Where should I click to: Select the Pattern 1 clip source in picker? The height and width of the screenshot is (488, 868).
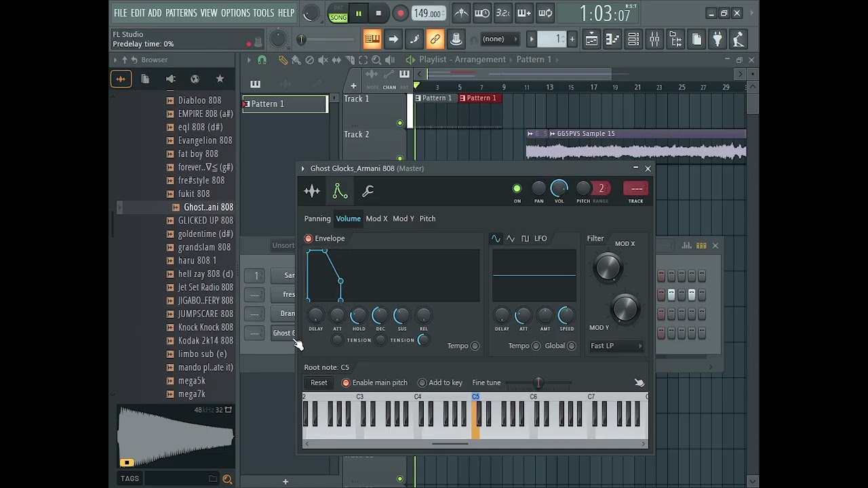(285, 104)
